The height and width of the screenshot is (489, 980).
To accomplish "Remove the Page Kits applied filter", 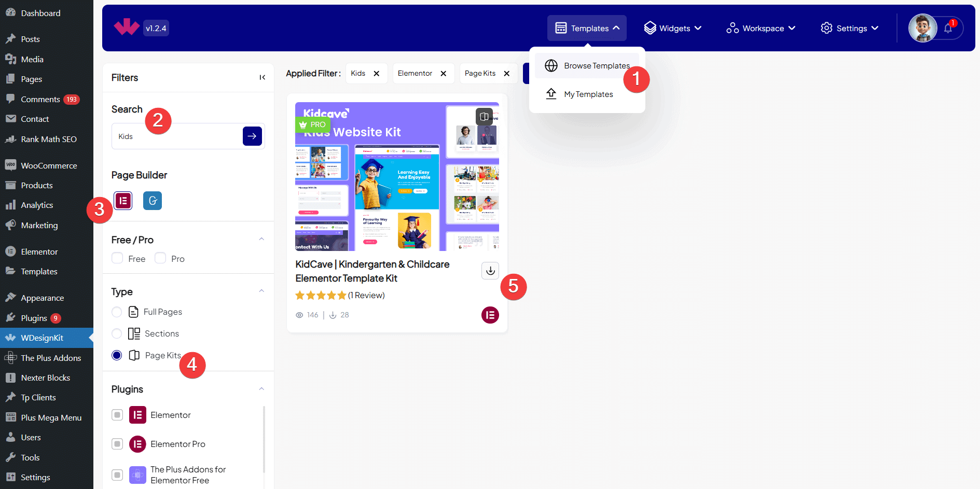I will coord(507,74).
